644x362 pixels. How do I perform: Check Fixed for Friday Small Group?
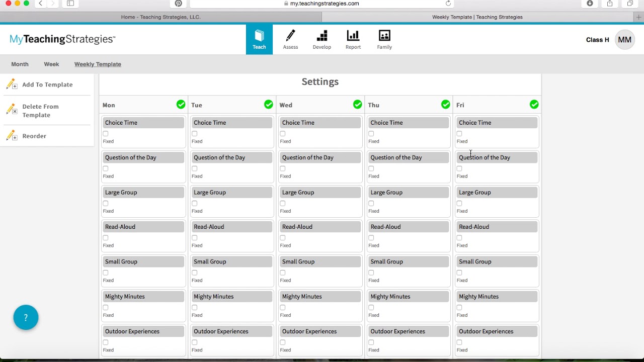[x=459, y=273]
